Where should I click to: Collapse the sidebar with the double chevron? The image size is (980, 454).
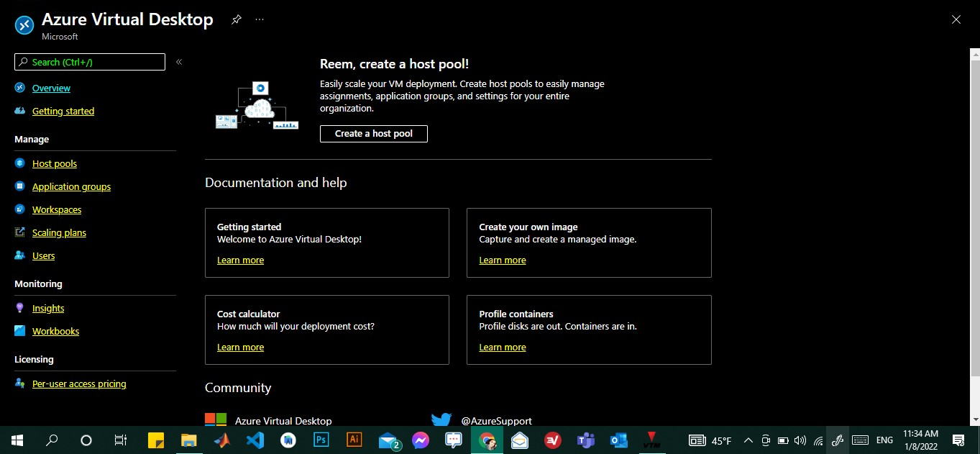coord(179,62)
